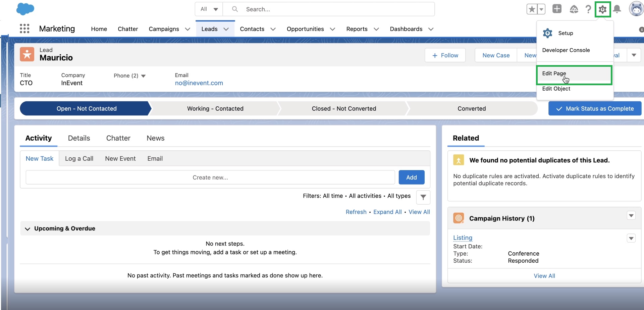Expand the Leads tab chevron

(x=226, y=29)
